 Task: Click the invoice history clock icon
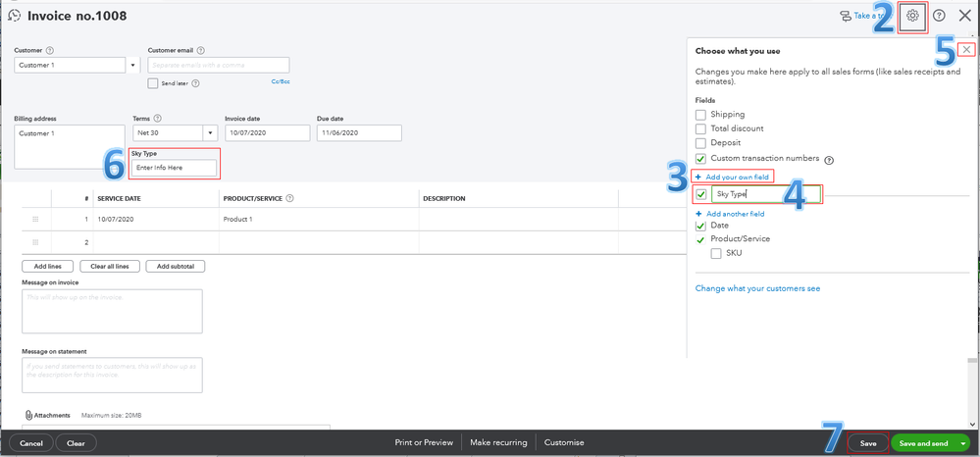point(15,16)
